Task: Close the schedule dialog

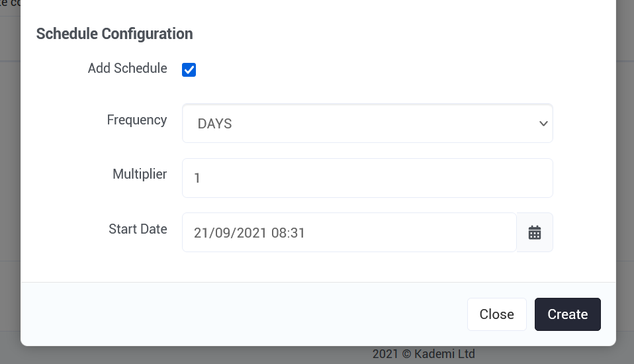Action: [x=497, y=314]
